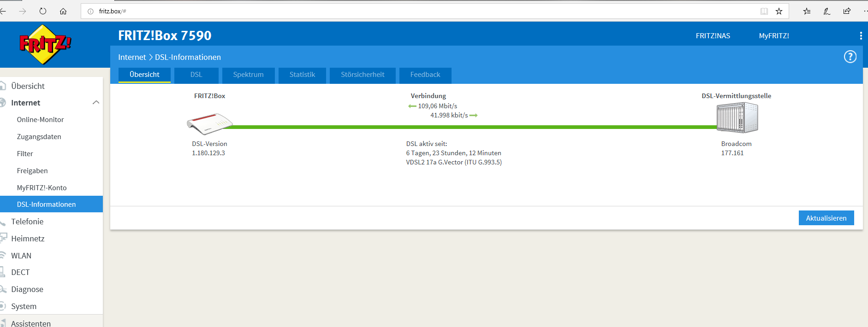Click the FRITZ!Box 7590 title
Viewport: 868px width, 327px height.
point(165,35)
